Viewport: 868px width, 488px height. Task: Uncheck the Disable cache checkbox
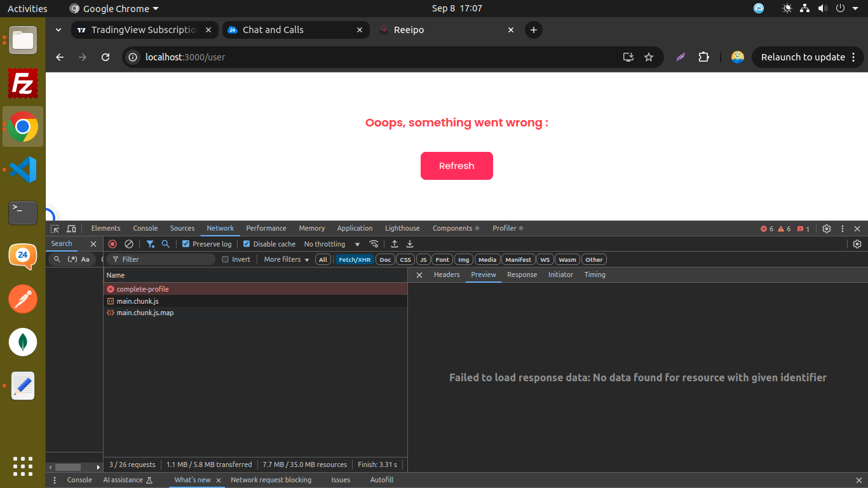pos(247,244)
